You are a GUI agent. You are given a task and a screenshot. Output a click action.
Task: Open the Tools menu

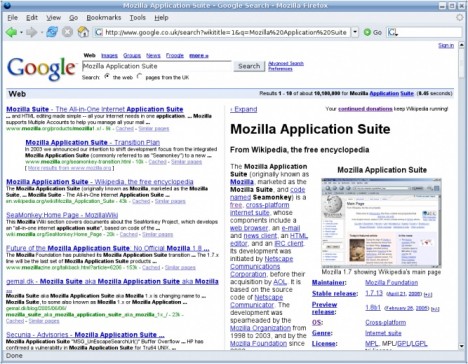click(x=137, y=18)
